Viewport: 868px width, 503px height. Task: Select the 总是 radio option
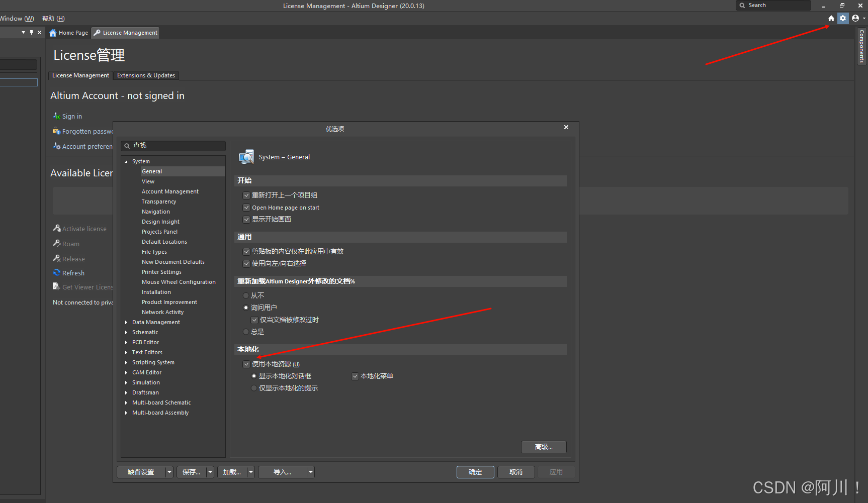(246, 332)
